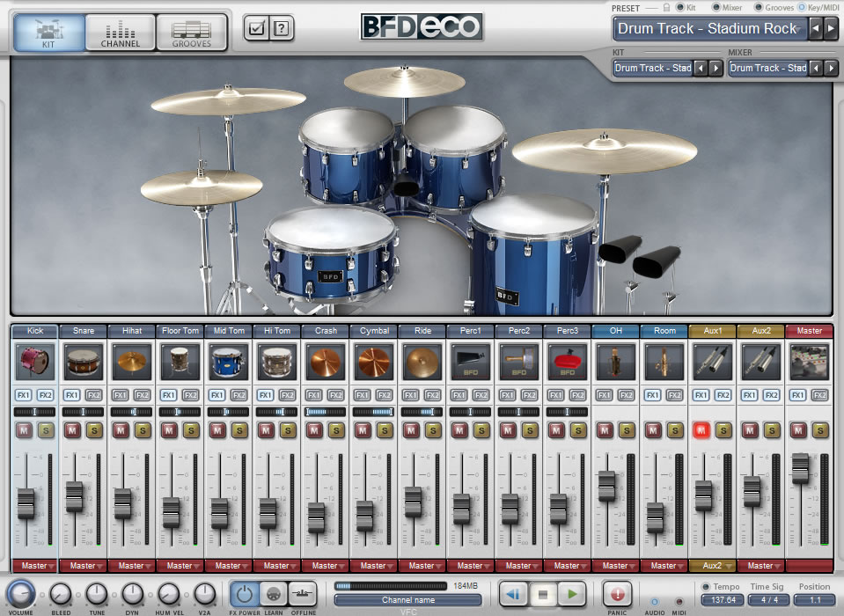
Task: Select the OH microphone channel icon
Action: click(616, 362)
